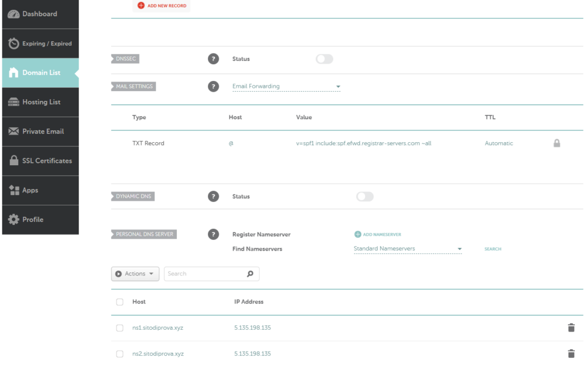Open ns1.sitodiprova.xyz host link
Image resolution: width=588 pixels, height=374 pixels.
click(157, 328)
